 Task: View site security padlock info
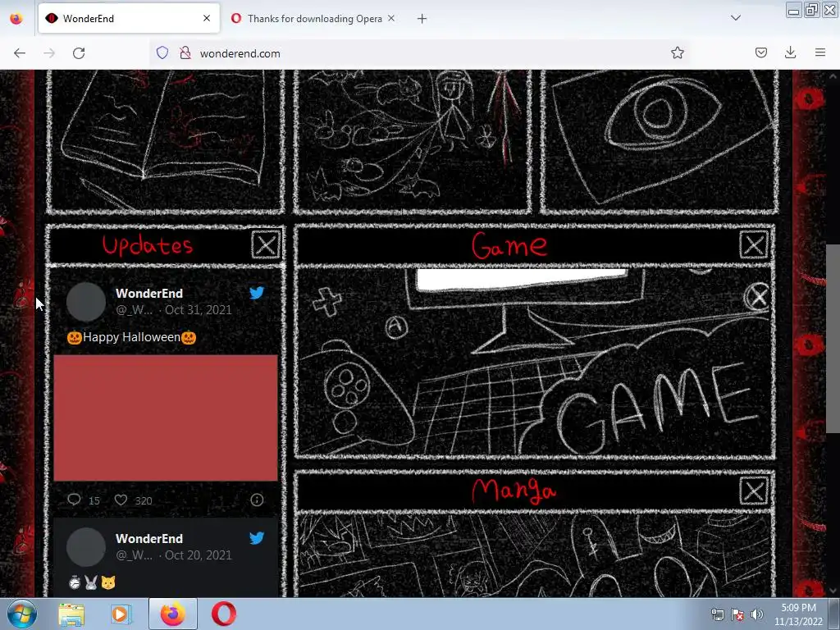185,52
